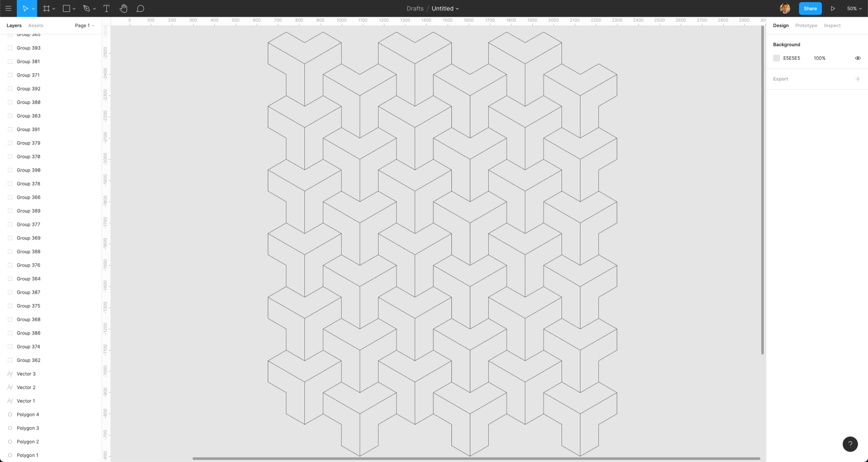Screen dimensions: 868x462
Task: Click the Group 376 layer icon
Action: point(10,265)
